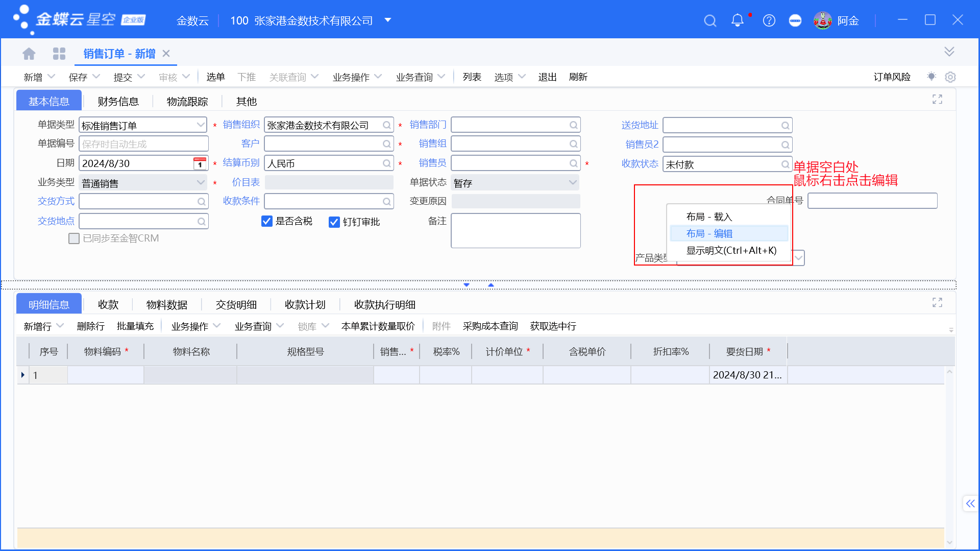Choose 显示明文(Ctrl+Alt+K) menu entry
The image size is (980, 551).
click(729, 250)
